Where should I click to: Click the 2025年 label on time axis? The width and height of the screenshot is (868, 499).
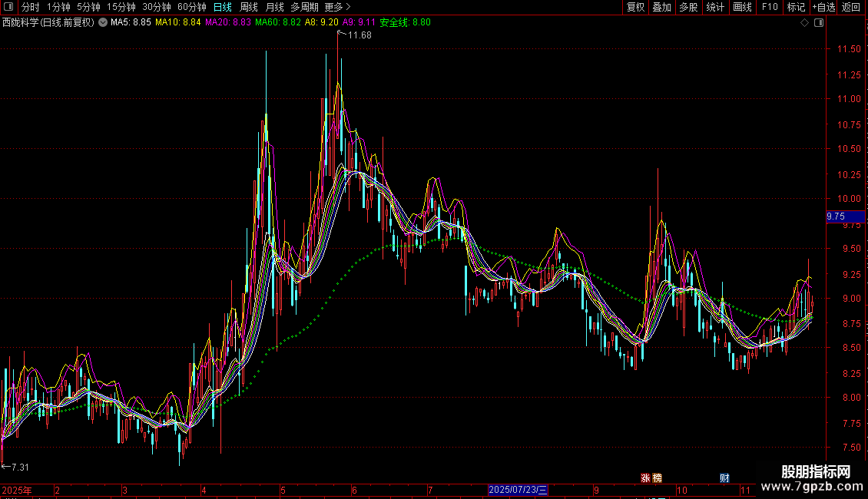[17, 490]
